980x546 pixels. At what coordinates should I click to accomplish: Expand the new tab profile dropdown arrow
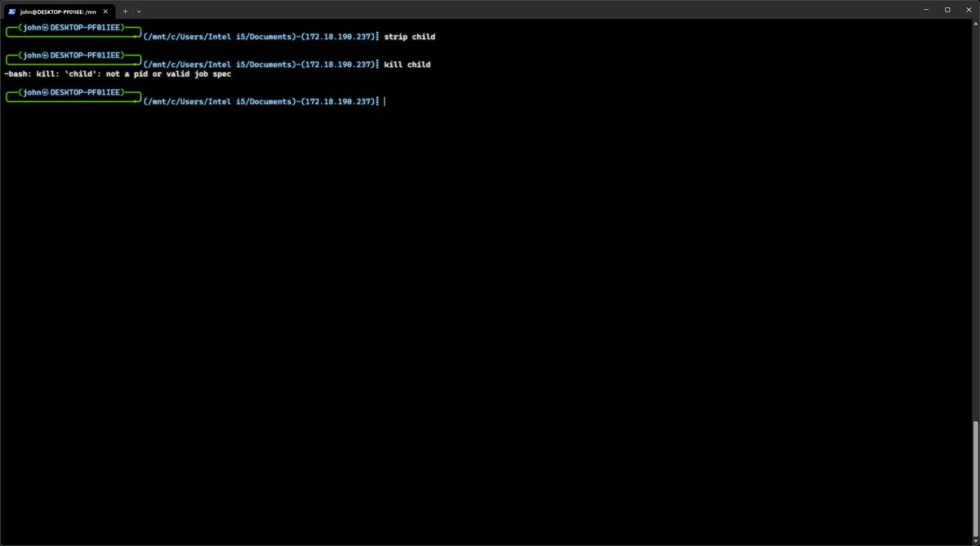tap(139, 11)
